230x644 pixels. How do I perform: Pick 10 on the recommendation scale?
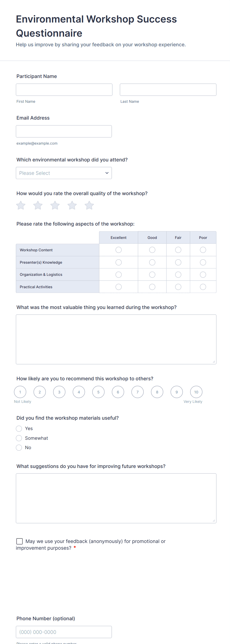tap(196, 392)
